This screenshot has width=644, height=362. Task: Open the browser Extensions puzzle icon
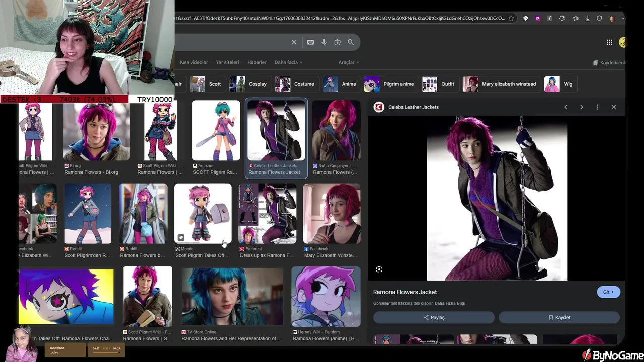pos(562,18)
